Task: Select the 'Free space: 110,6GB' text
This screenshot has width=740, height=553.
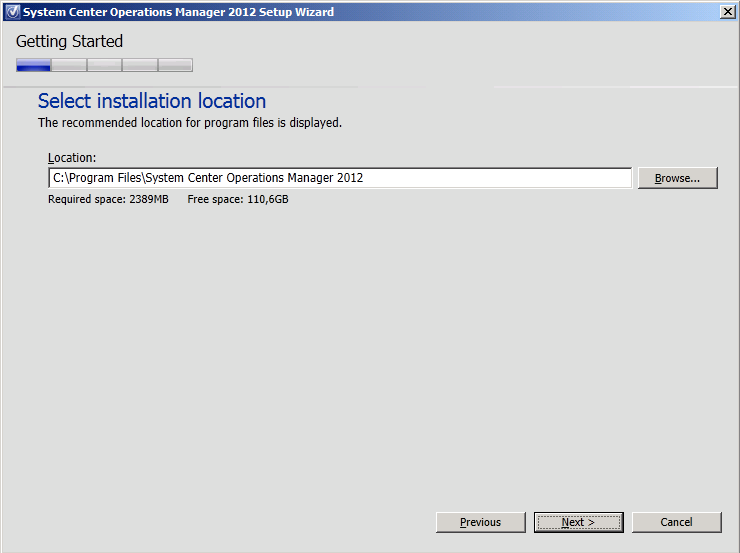Action: [238, 199]
